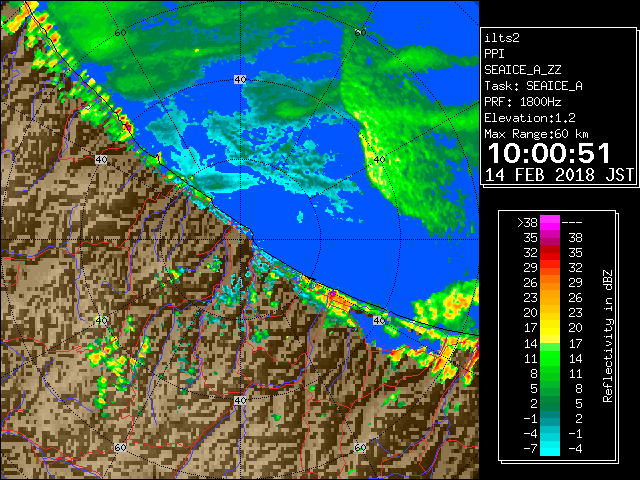This screenshot has width=640, height=480.
Task: Pick the orange legend swatch beside "26"
Action: [x=550, y=283]
